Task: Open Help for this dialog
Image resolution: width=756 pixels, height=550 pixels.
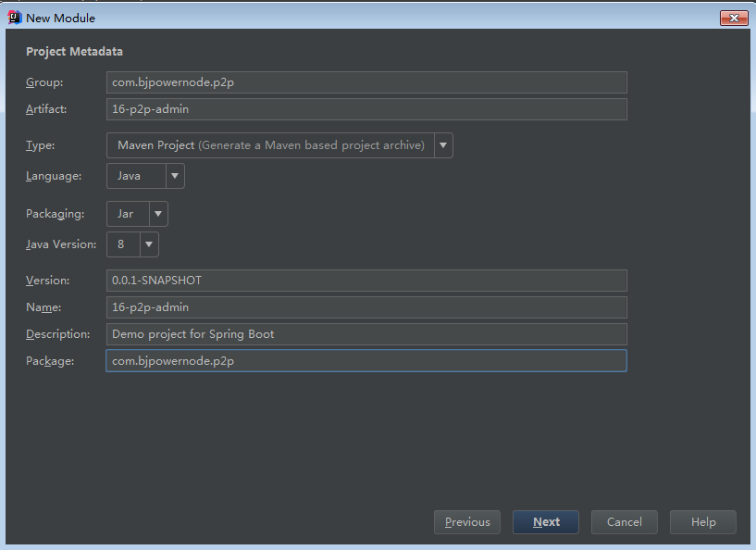Action: 703,522
